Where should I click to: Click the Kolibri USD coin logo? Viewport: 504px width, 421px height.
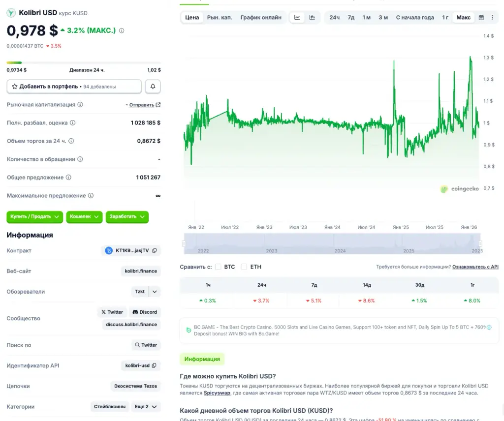11,12
